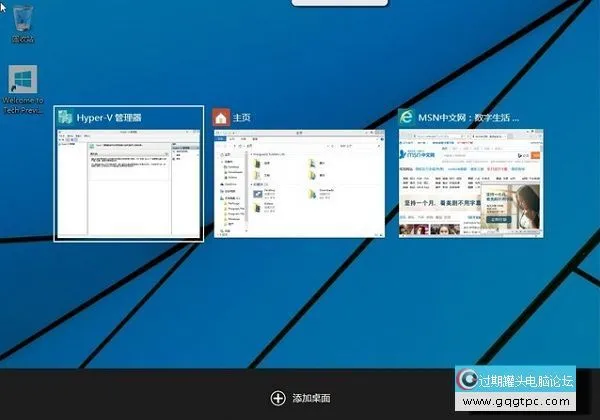This screenshot has width=600, height=420.
Task: Click the right actions pane in Hyper-V preview
Action: [186, 185]
